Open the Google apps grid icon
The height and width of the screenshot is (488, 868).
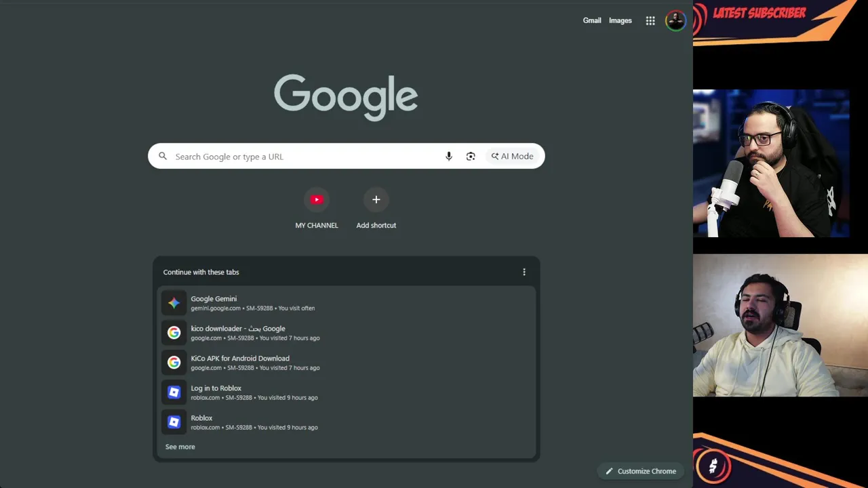(650, 21)
